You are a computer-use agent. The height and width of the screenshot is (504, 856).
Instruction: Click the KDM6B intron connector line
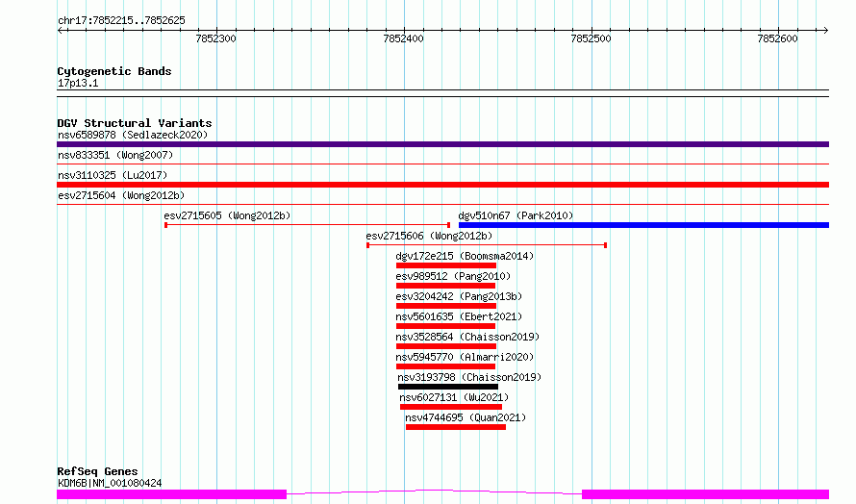[434, 491]
